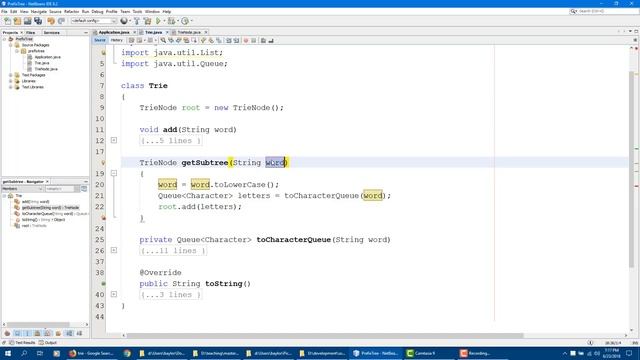This screenshot has height=360, width=640.
Task: Open Recording taskbar button
Action: (482, 353)
